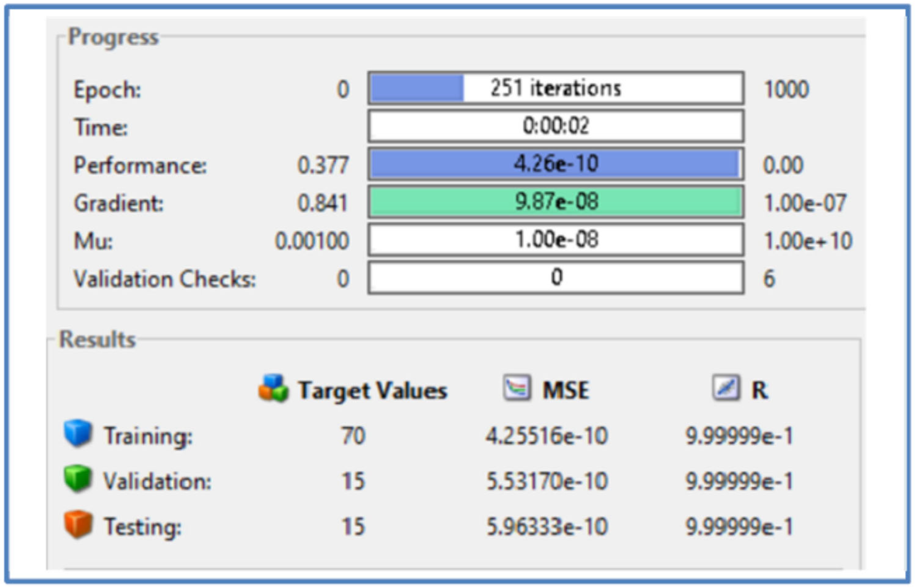Click the Performance bar showing 4.26e-10
The width and height of the screenshot is (915, 588).
[x=556, y=164]
